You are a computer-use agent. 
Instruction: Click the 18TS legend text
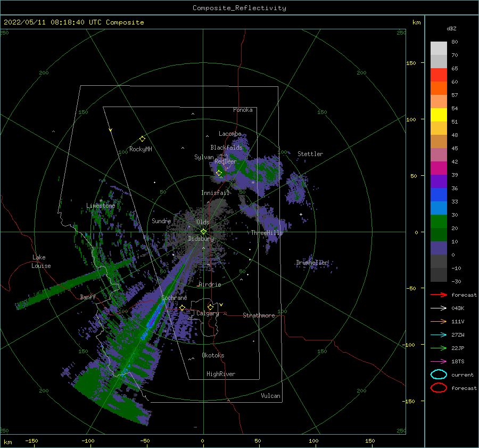click(x=458, y=362)
